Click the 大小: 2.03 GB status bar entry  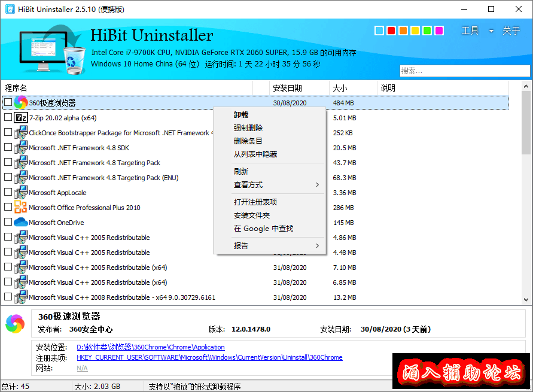tap(98, 387)
